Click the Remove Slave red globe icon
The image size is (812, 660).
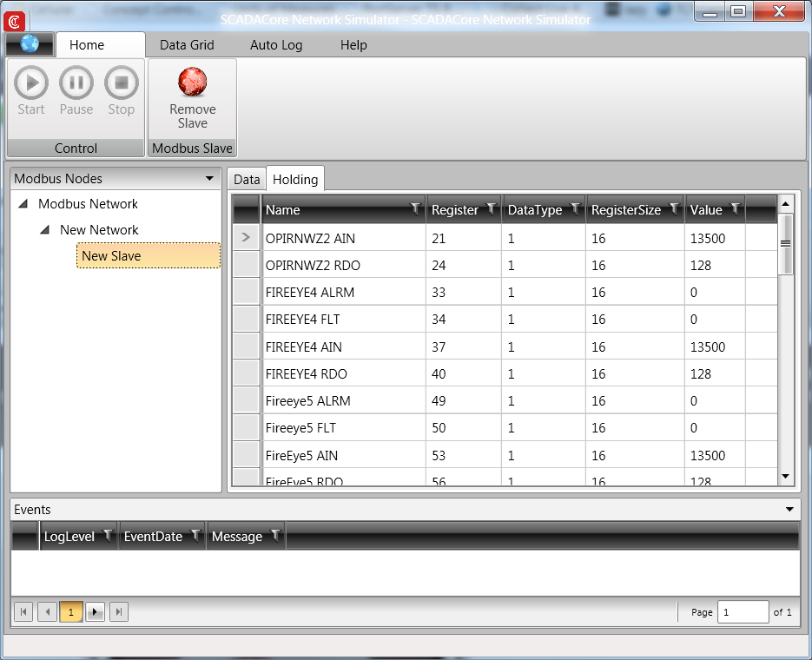[193, 82]
